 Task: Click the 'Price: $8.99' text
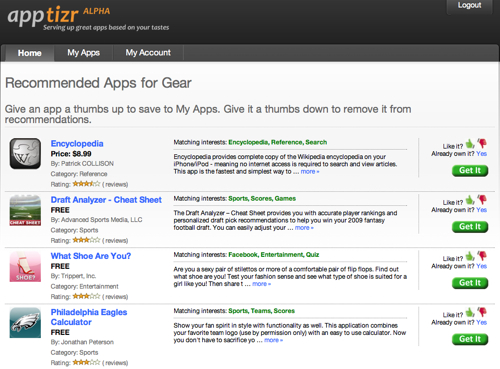(x=71, y=154)
